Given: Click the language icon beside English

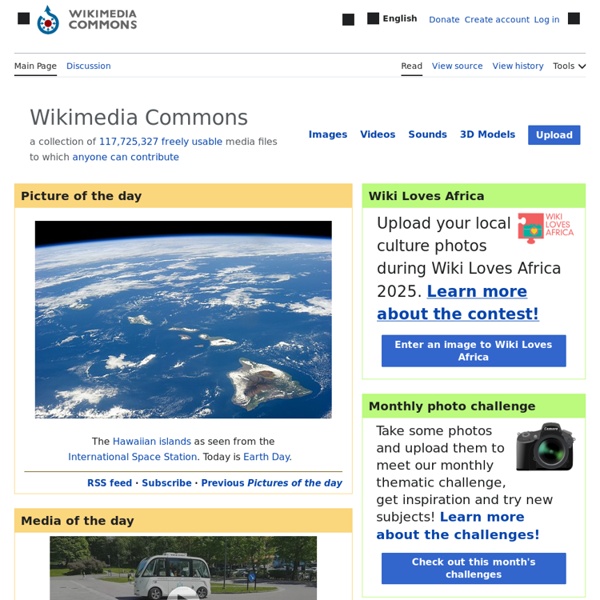Looking at the screenshot, I should coord(373,18).
